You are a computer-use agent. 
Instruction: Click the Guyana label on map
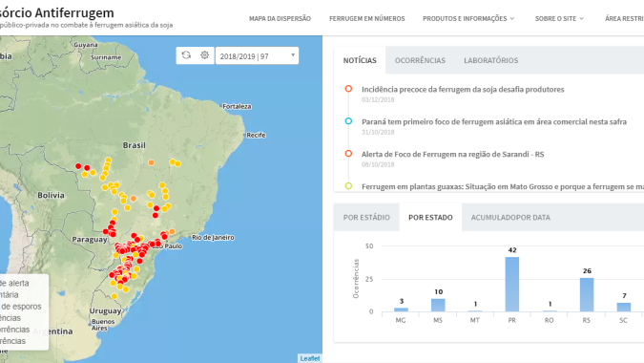pyautogui.click(x=86, y=45)
